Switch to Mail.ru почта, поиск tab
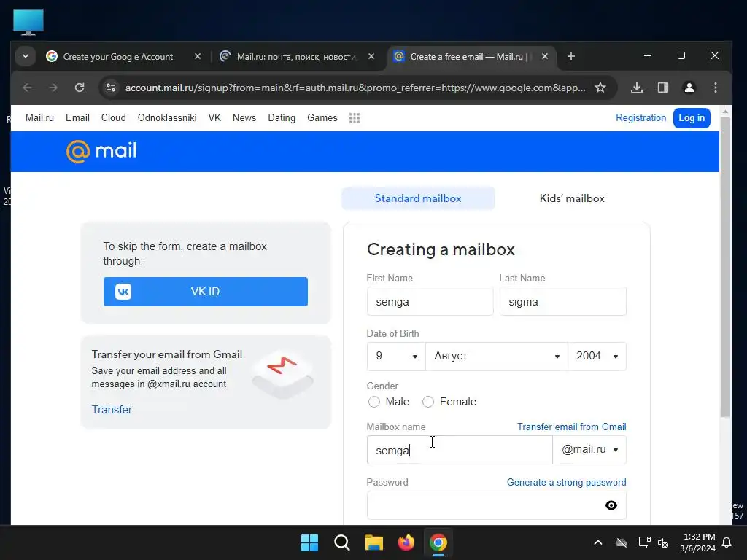Screen dimensions: 747x560 coord(297,57)
